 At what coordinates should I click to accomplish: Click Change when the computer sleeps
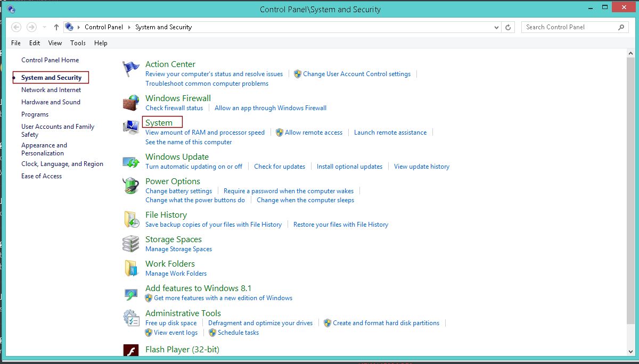click(x=305, y=200)
